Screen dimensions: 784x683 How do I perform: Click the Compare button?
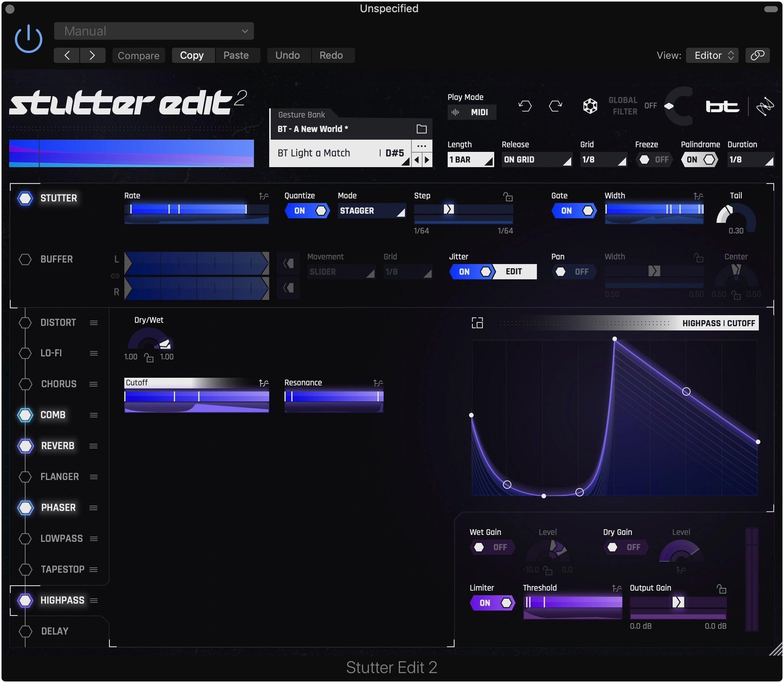tap(138, 55)
